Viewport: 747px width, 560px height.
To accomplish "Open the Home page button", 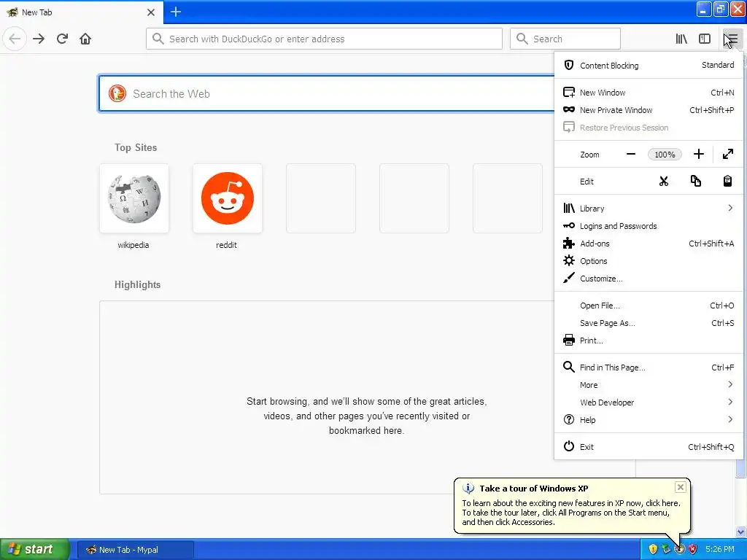I will point(85,39).
